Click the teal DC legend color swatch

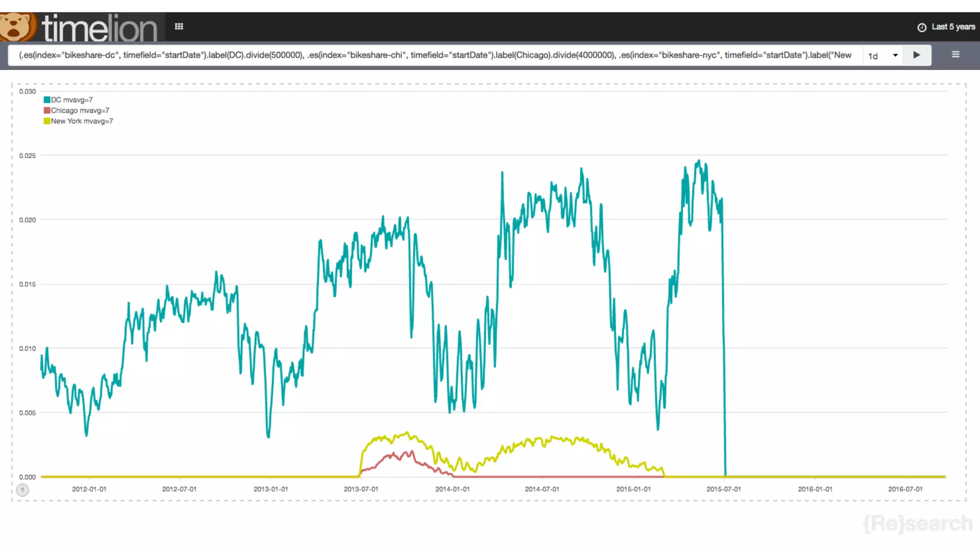click(x=47, y=100)
